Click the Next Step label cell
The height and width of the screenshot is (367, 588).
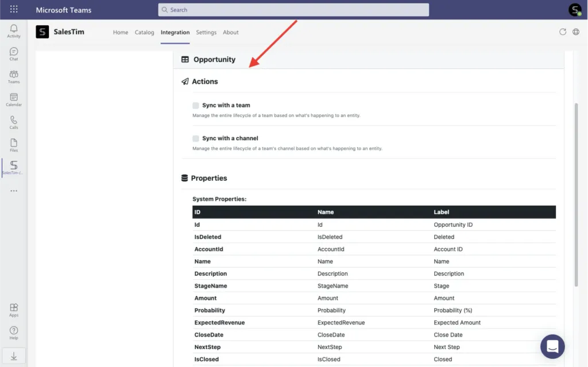(447, 347)
